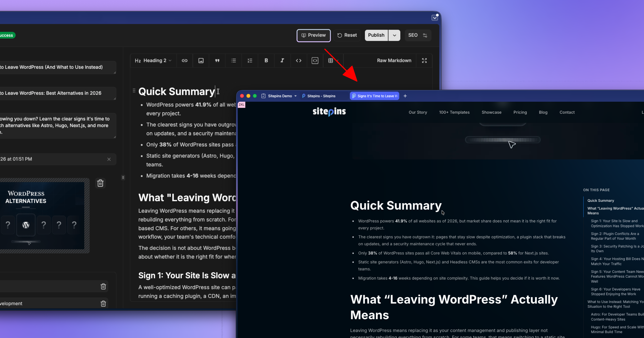Open a new browser tab with plus icon

(405, 96)
